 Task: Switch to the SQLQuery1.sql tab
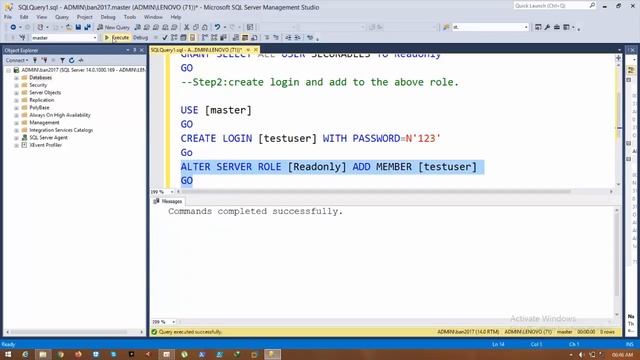[x=196, y=50]
